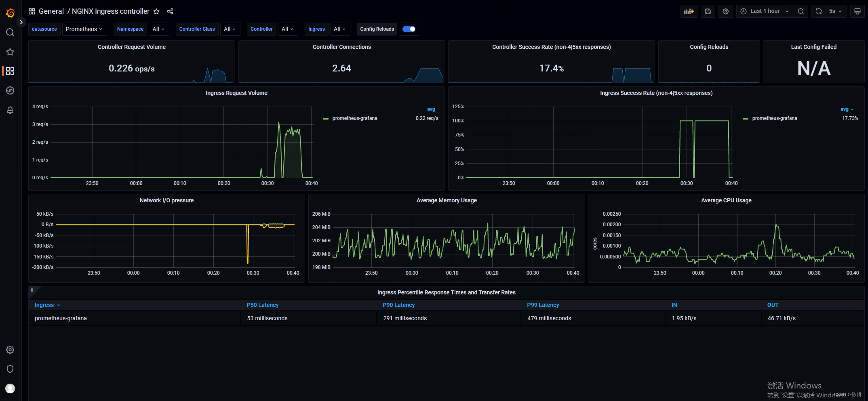
Task: Open Controller Connections panel title menu
Action: (342, 47)
